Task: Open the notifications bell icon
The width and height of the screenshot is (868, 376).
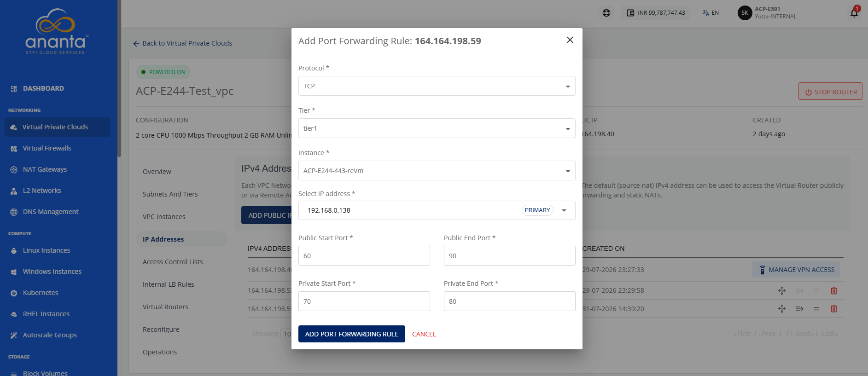Action: point(854,12)
